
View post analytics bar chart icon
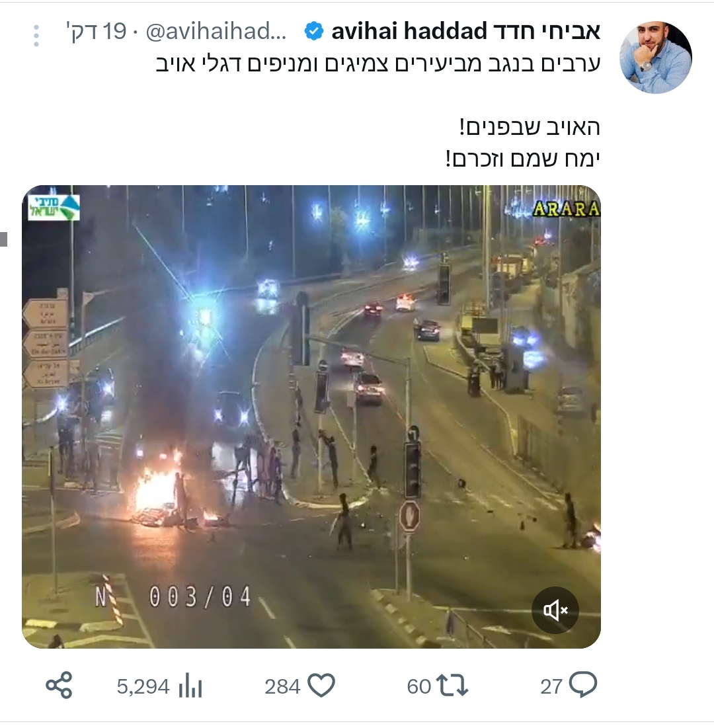click(x=190, y=686)
